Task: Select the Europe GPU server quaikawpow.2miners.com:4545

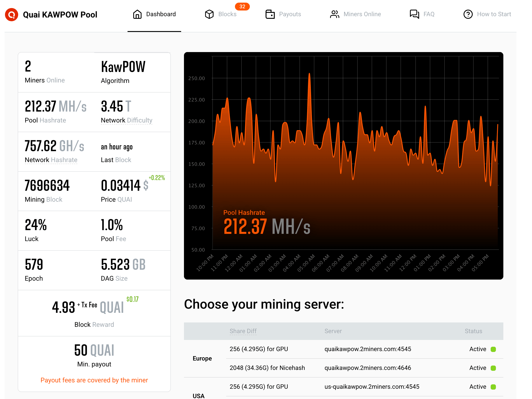Action: [368, 349]
